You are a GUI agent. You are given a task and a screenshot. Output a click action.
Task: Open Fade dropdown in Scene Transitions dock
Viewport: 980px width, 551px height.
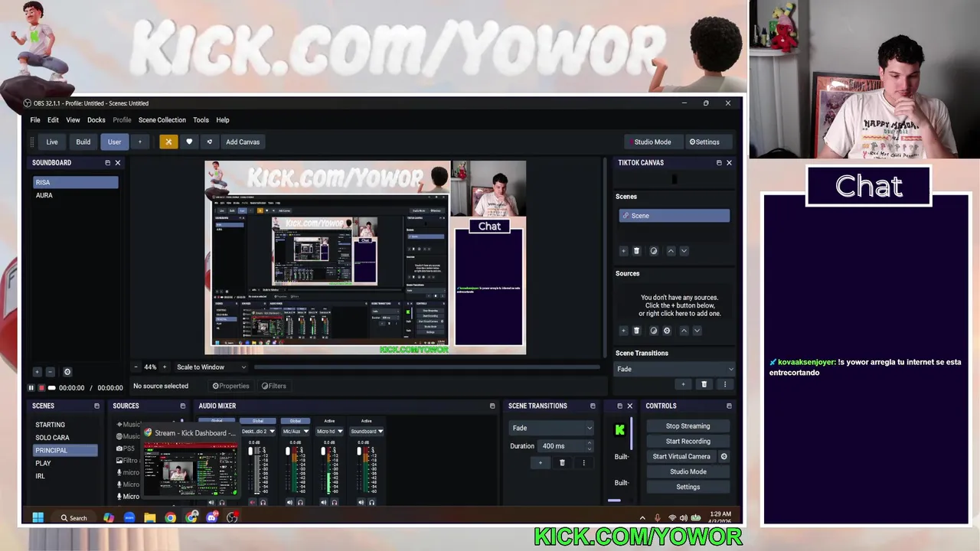point(551,429)
